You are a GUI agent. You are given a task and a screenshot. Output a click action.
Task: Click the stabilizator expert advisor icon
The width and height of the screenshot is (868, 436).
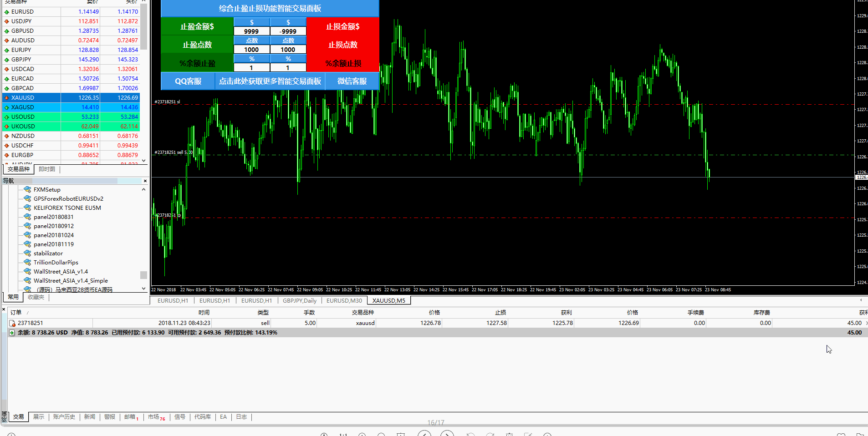[27, 253]
